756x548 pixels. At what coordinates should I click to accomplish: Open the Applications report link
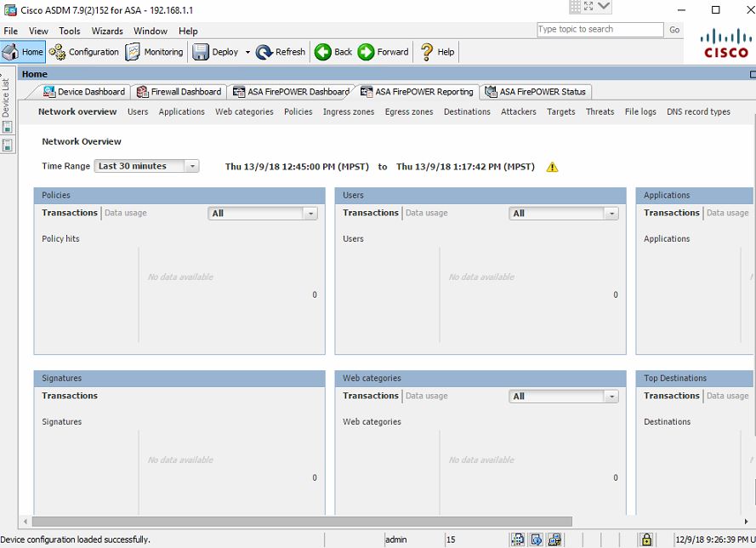click(182, 111)
